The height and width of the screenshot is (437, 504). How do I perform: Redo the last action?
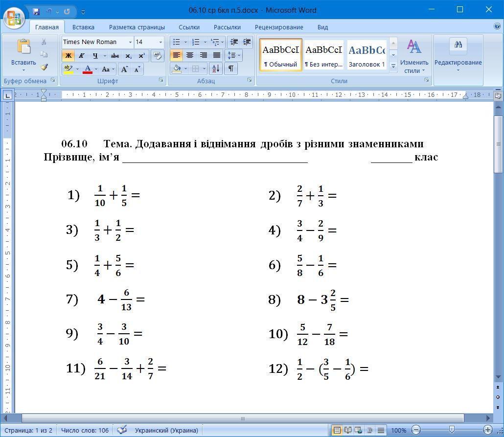coord(67,12)
